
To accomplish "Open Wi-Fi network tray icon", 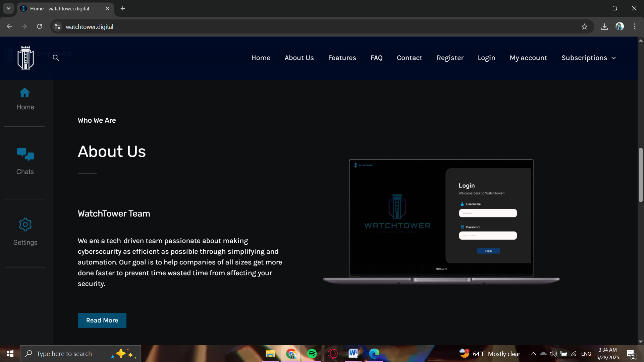I will click(574, 354).
